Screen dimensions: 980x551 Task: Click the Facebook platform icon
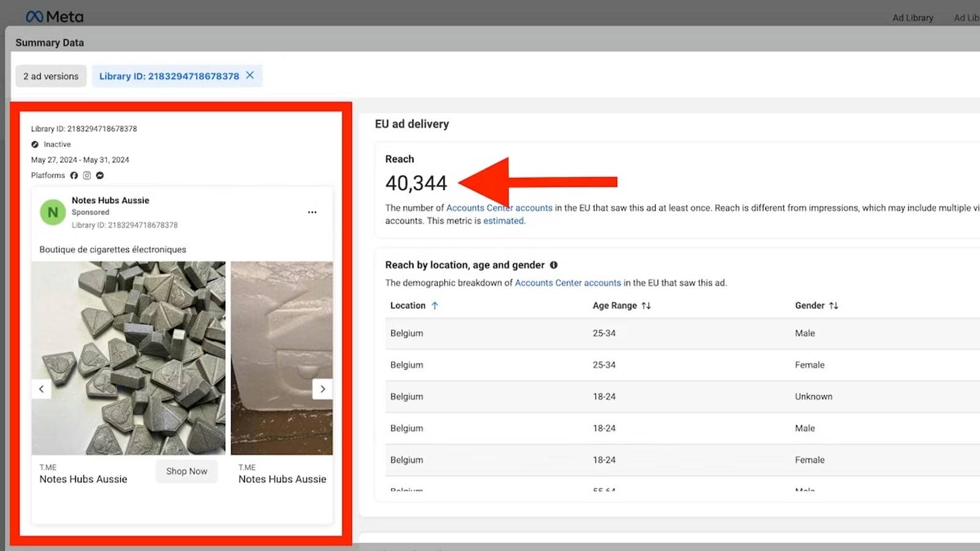point(74,175)
